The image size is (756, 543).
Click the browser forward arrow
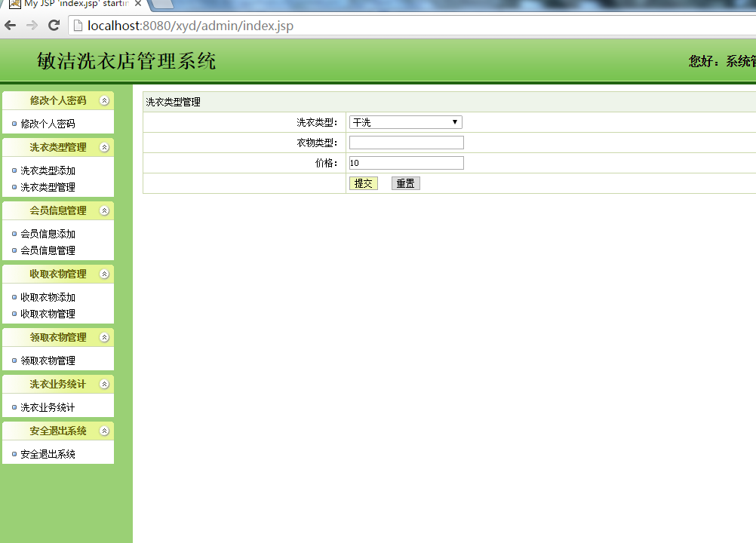(x=32, y=26)
